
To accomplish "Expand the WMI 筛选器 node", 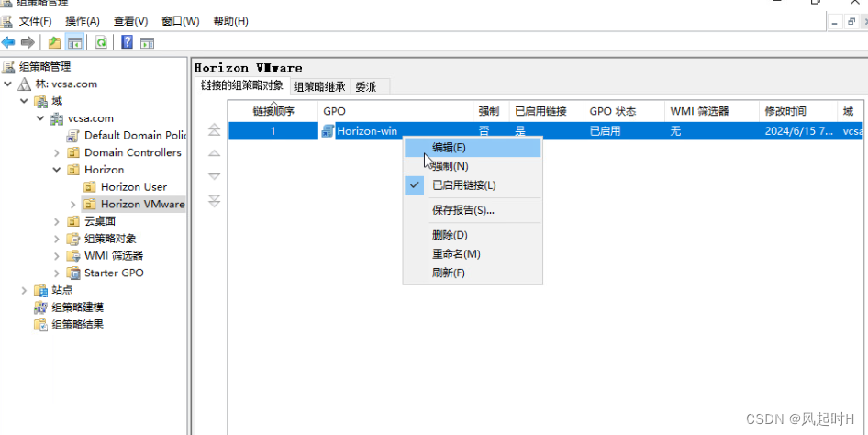I will coord(57,256).
